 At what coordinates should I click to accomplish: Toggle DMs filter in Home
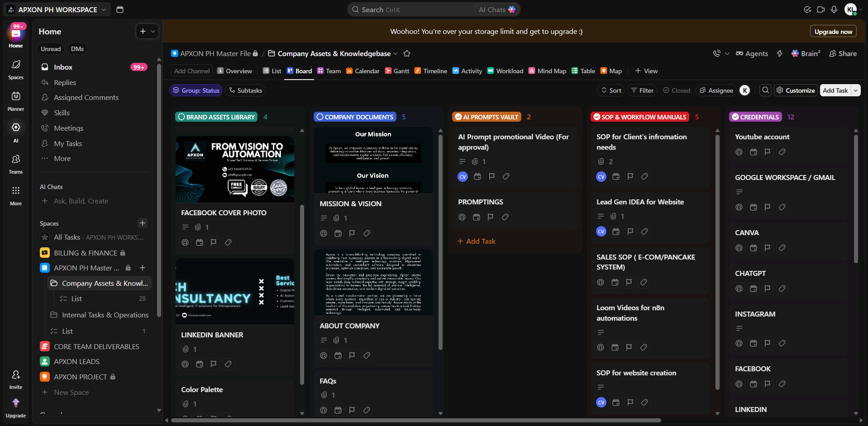coord(77,49)
